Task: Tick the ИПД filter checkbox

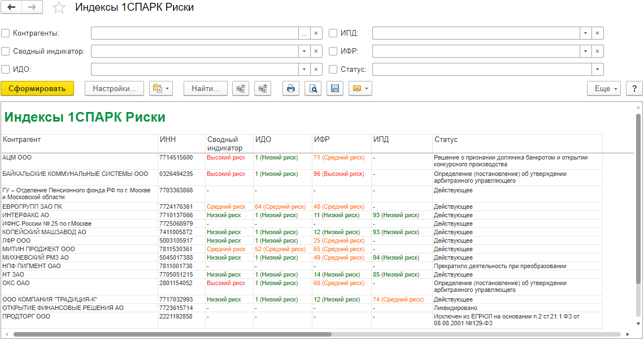Action: (x=333, y=33)
